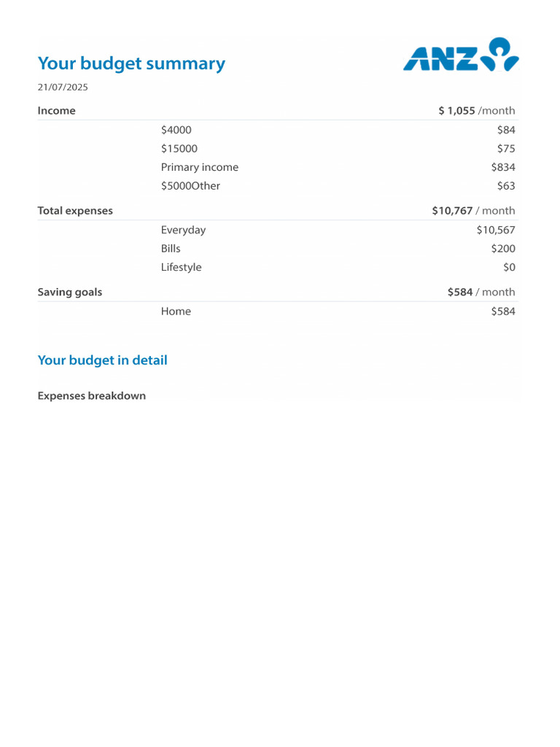Select the $584 / month savings total
This screenshot has height=747, width=560.
tap(481, 292)
